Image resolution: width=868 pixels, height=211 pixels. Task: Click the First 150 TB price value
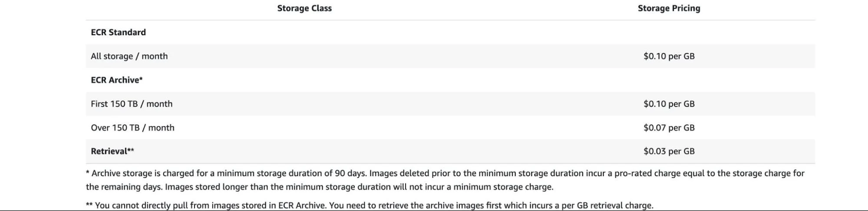point(669,104)
